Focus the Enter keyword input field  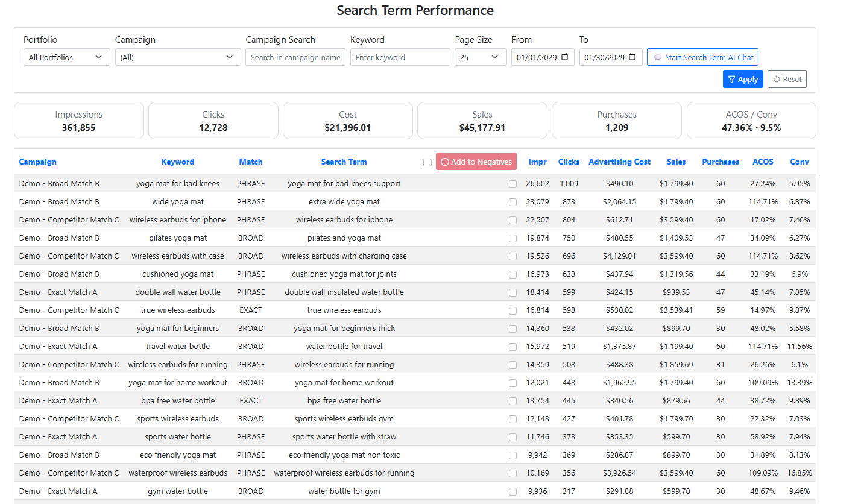(x=400, y=57)
